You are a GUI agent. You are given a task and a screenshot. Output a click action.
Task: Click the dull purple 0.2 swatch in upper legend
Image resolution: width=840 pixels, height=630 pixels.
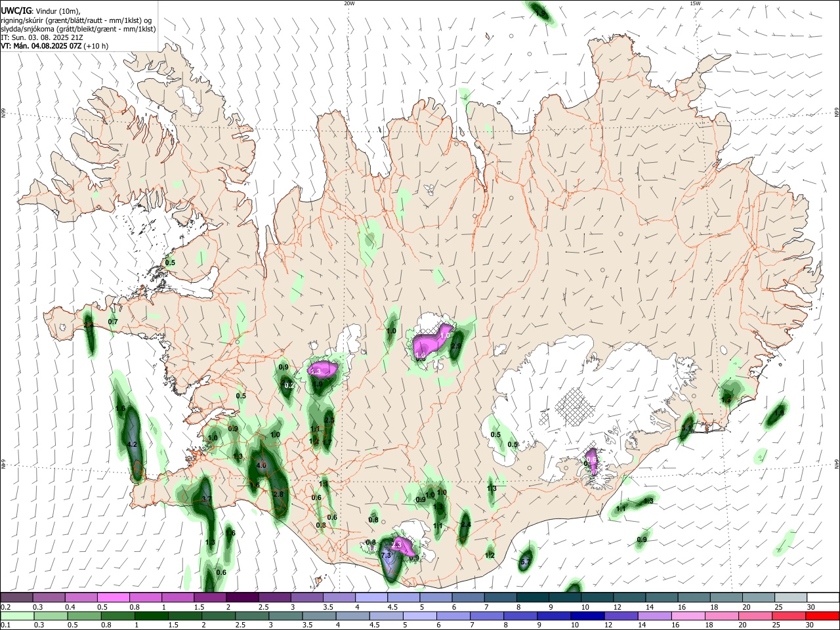[x=16, y=597]
